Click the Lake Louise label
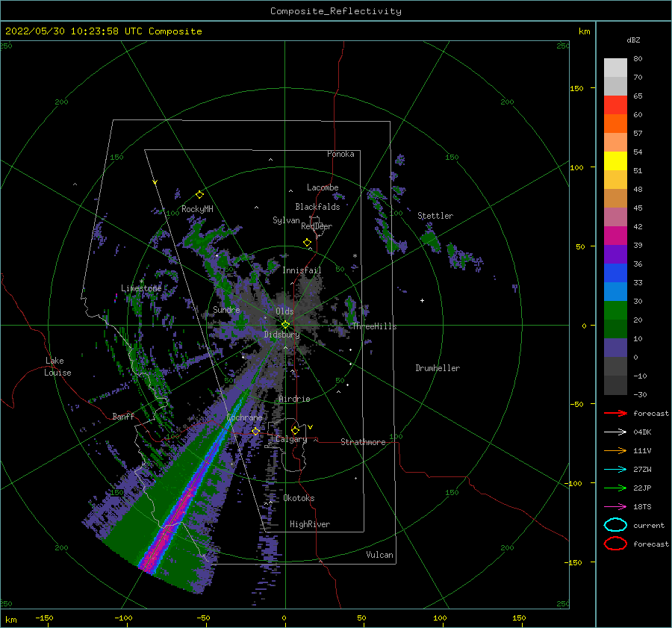Image resolution: width=672 pixels, height=628 pixels. point(57,367)
